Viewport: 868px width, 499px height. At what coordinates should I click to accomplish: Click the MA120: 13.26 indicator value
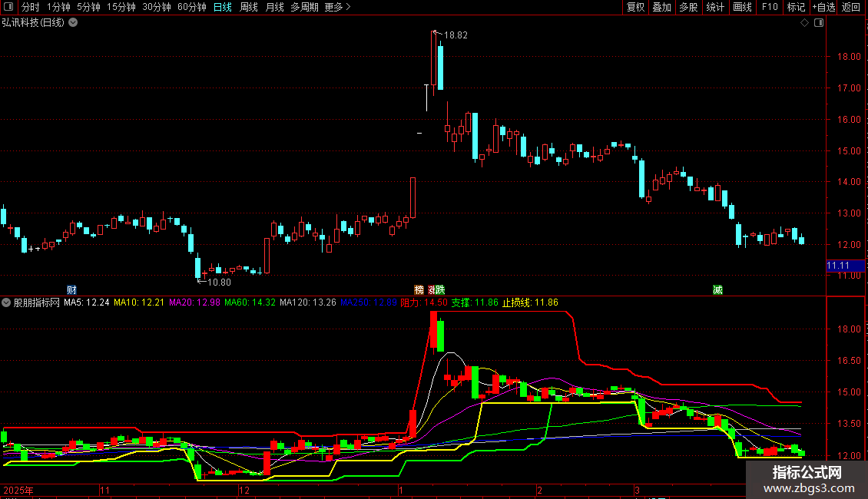308,302
